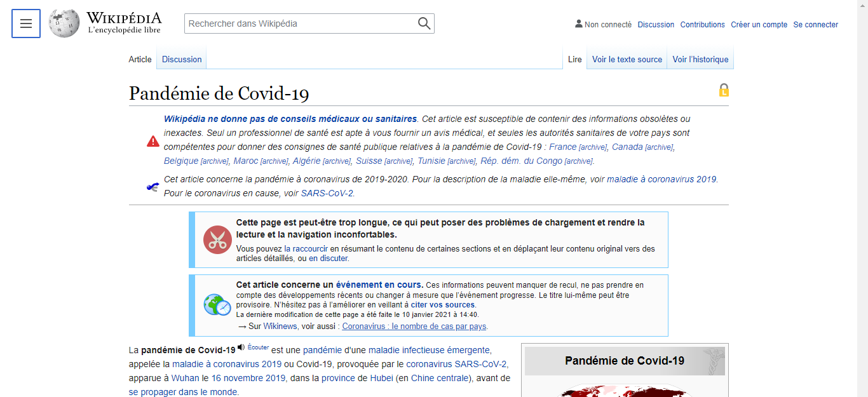Screen dimensions: 868x397
Task: Open the Voir le texte source tab
Action: point(627,59)
